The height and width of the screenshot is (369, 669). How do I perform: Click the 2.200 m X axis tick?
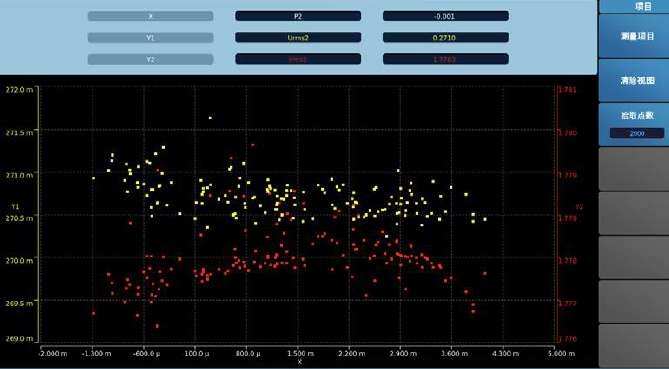[352, 353]
